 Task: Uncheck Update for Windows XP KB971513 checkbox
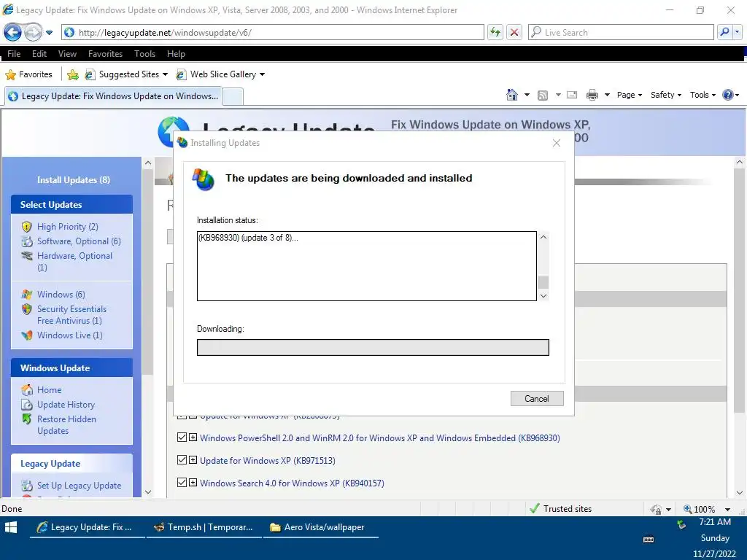pyautogui.click(x=182, y=459)
